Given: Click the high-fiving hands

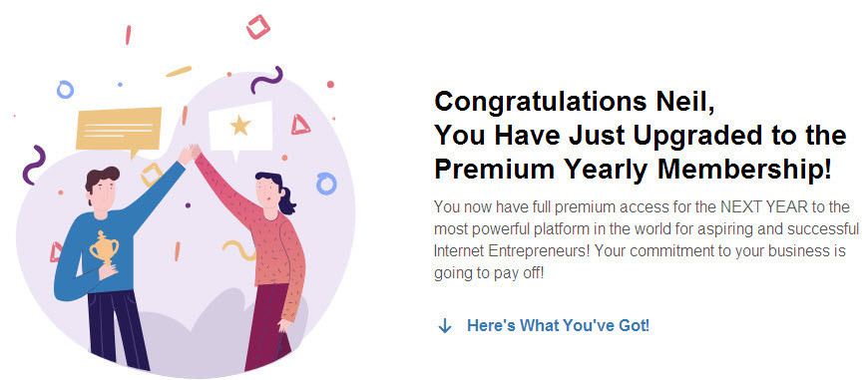Looking at the screenshot, I should point(193,154).
